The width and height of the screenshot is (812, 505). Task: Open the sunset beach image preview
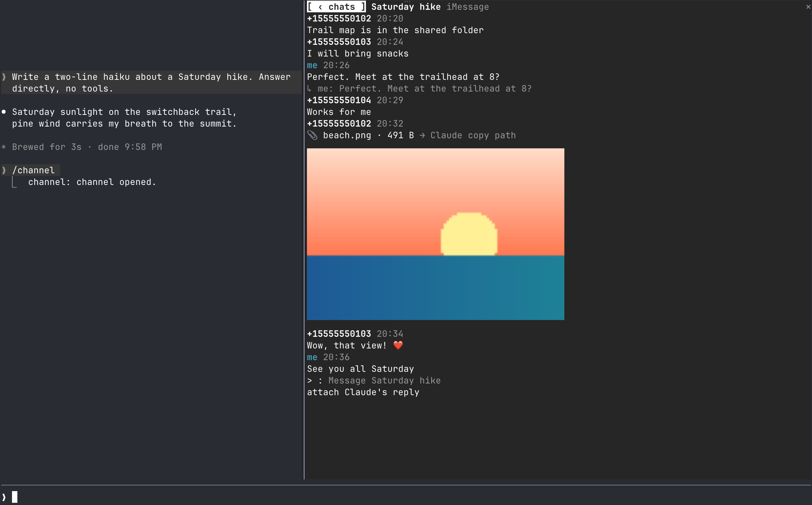[x=436, y=234]
